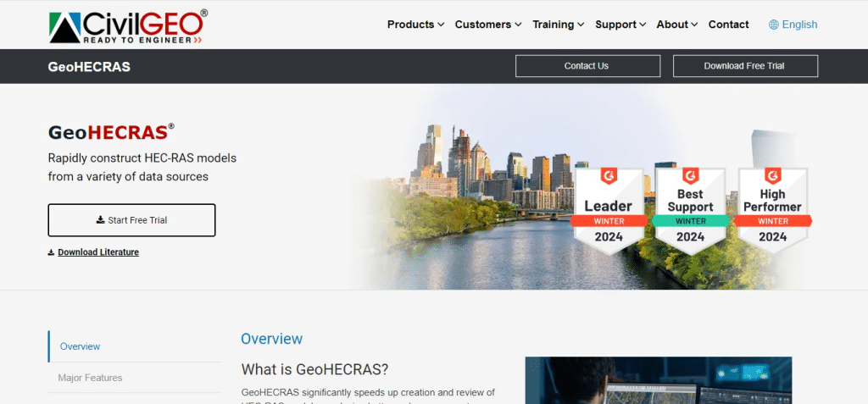Expand the About menu chevron

(x=694, y=25)
